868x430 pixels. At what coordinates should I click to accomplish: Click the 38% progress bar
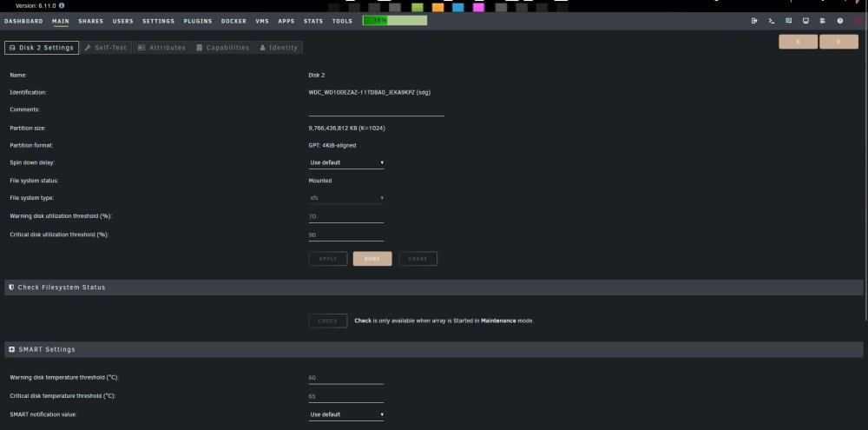point(395,21)
